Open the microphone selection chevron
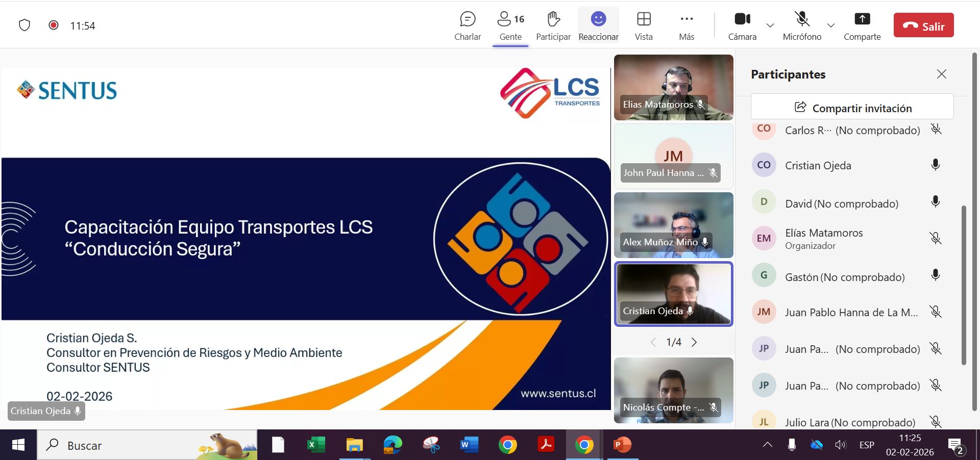Image resolution: width=980 pixels, height=460 pixels. click(831, 25)
